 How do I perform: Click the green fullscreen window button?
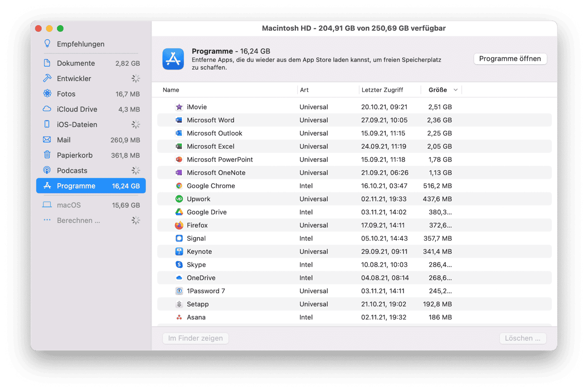[x=60, y=29]
